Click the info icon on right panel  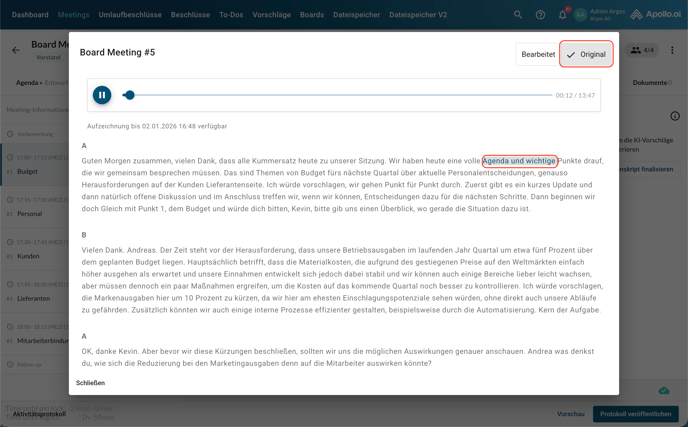pyautogui.click(x=675, y=117)
